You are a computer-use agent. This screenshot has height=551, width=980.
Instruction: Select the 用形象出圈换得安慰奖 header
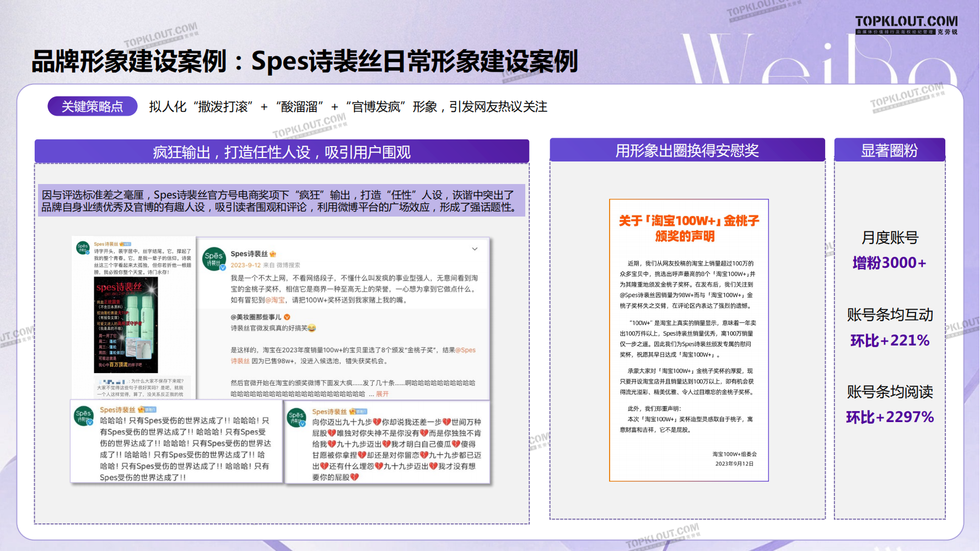687,150
